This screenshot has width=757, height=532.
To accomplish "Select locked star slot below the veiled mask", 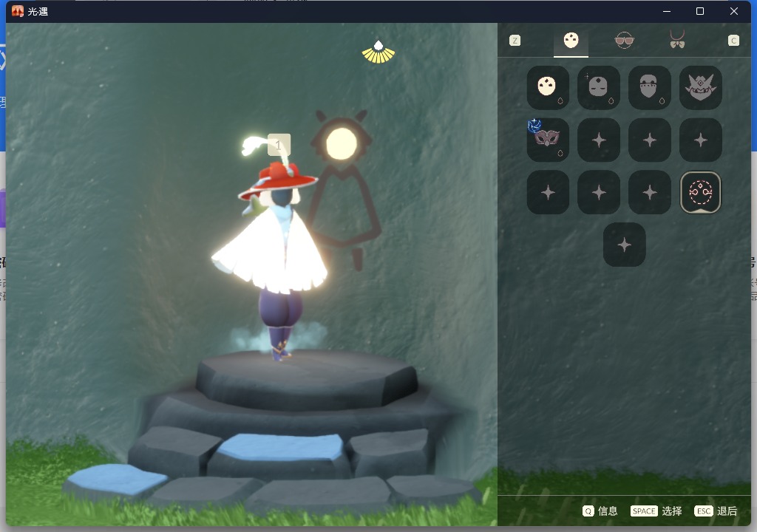I will pyautogui.click(x=650, y=140).
